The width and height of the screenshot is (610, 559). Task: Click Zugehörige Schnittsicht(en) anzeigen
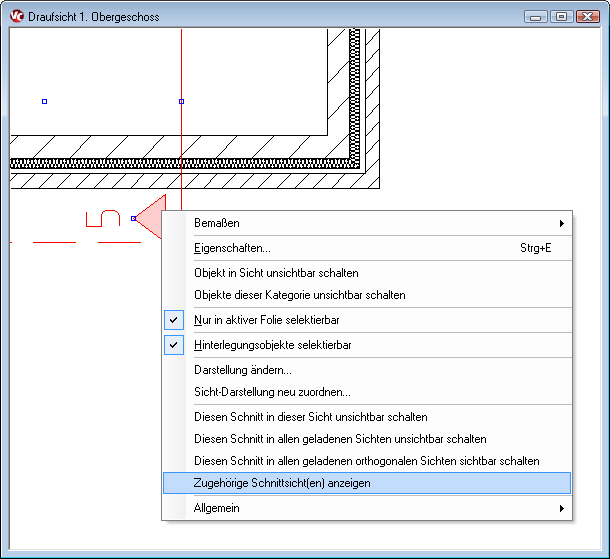(367, 483)
